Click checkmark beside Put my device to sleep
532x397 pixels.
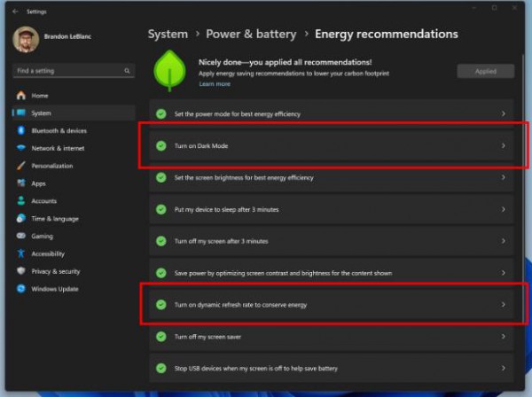tap(161, 209)
